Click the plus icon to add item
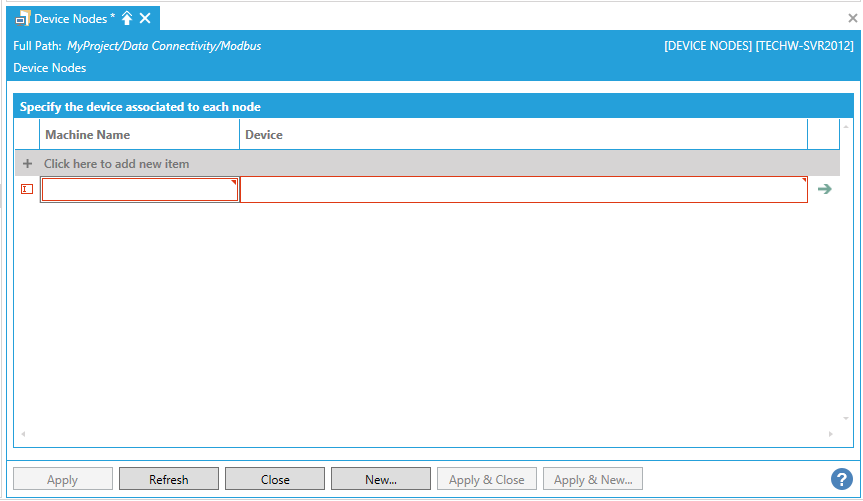Image resolution: width=863 pixels, height=501 pixels. pyautogui.click(x=27, y=163)
